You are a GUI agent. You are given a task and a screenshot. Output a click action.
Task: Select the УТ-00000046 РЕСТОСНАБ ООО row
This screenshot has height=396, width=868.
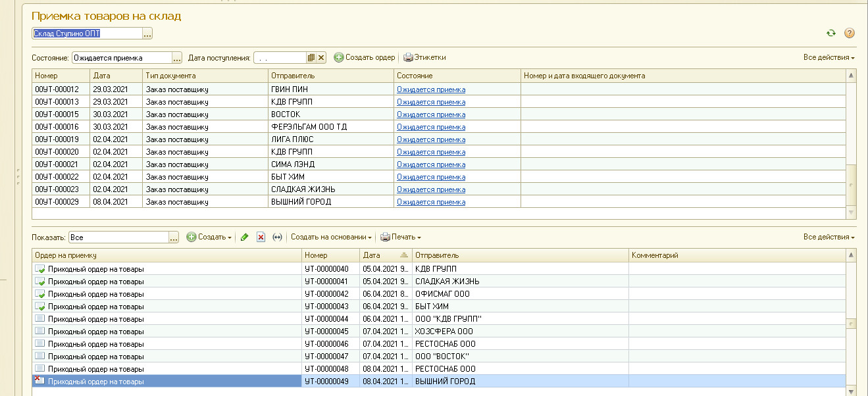click(x=329, y=343)
